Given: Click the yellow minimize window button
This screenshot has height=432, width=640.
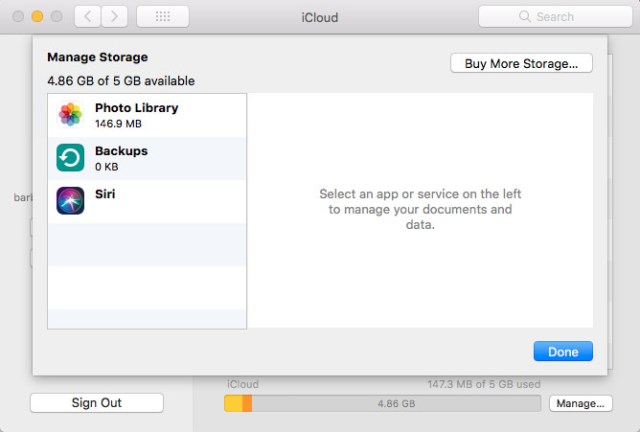Looking at the screenshot, I should point(38,16).
